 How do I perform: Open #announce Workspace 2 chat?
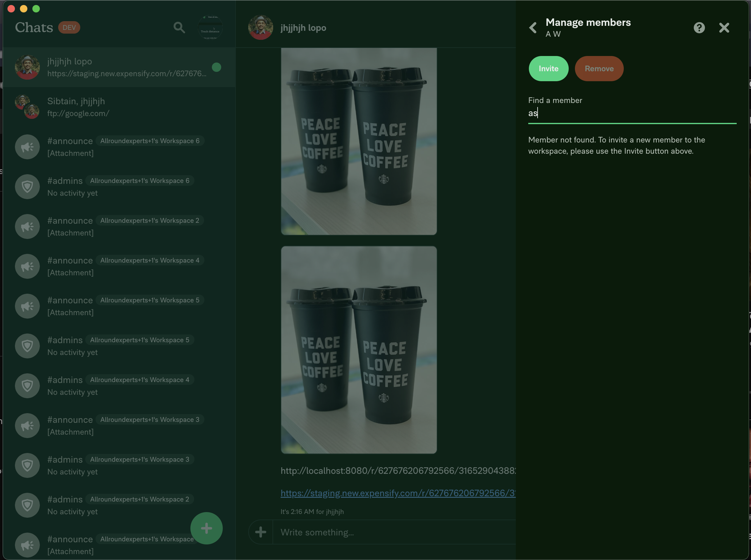pyautogui.click(x=119, y=226)
